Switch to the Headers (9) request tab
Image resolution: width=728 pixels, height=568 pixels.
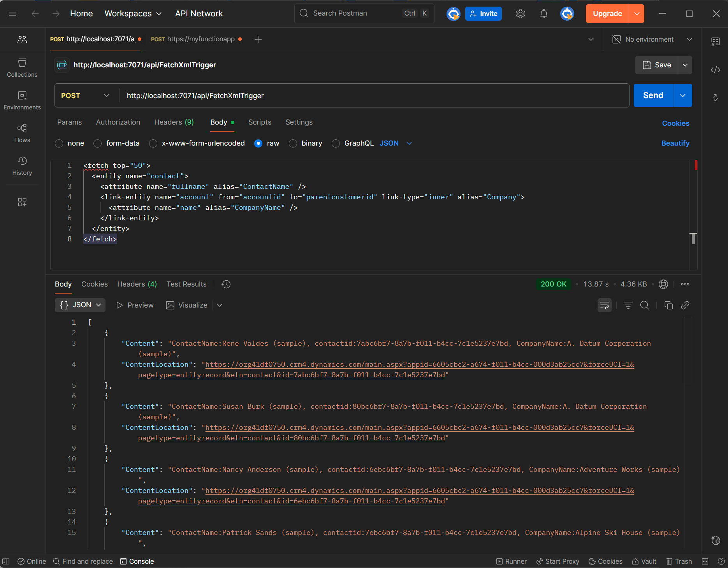click(174, 122)
